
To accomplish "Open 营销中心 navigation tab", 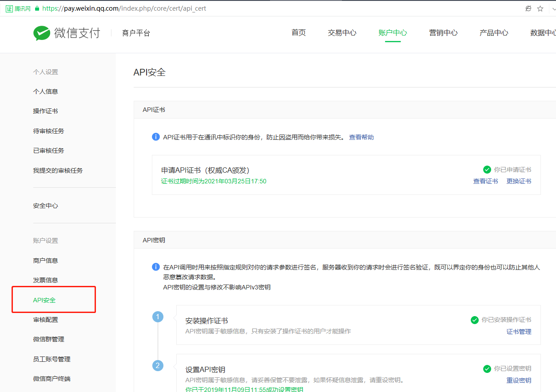I will [443, 33].
